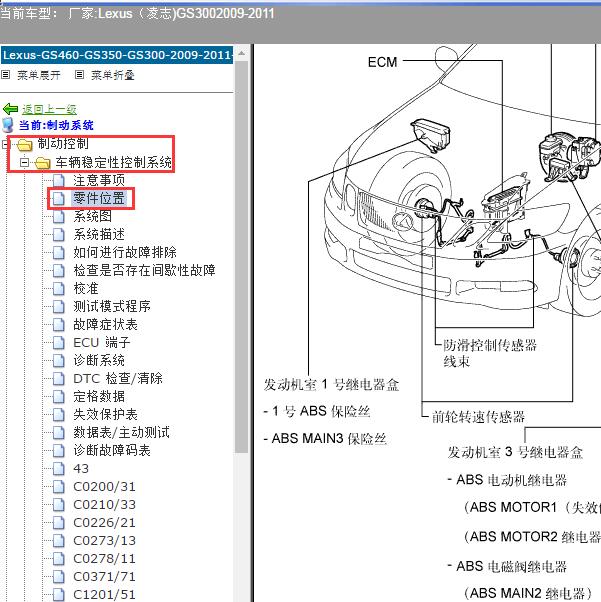
Task: Click the current-system icon beside 当前:制动系统
Action: coord(7,125)
